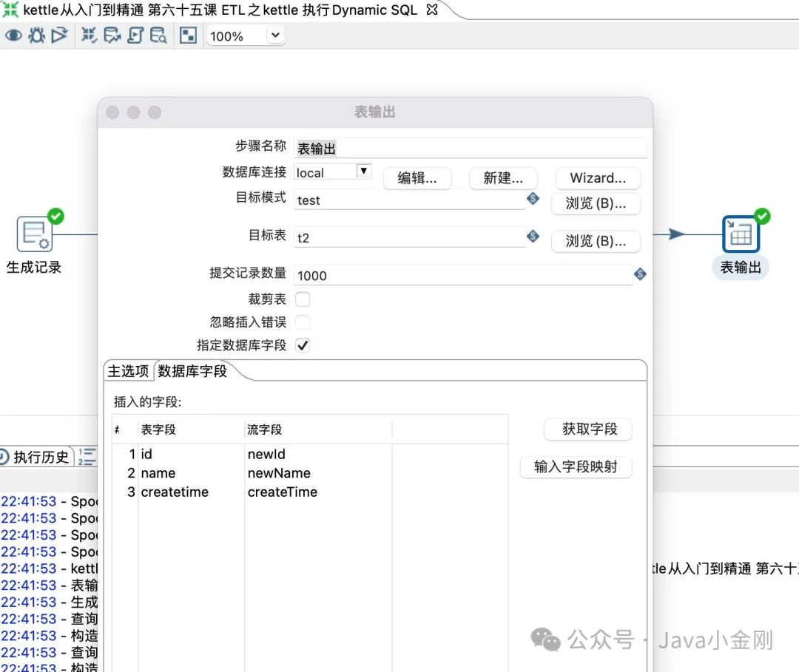Enable the 忽略插入错误 checkbox

(x=303, y=322)
